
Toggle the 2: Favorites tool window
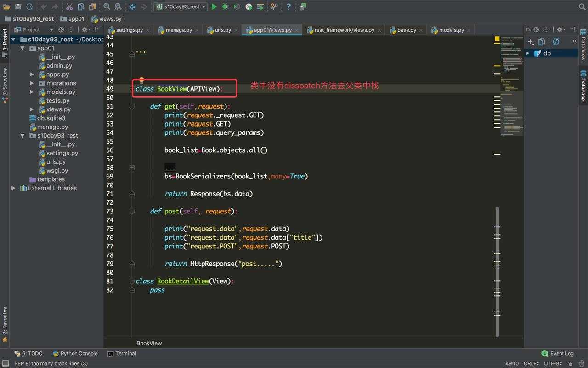pos(5,324)
